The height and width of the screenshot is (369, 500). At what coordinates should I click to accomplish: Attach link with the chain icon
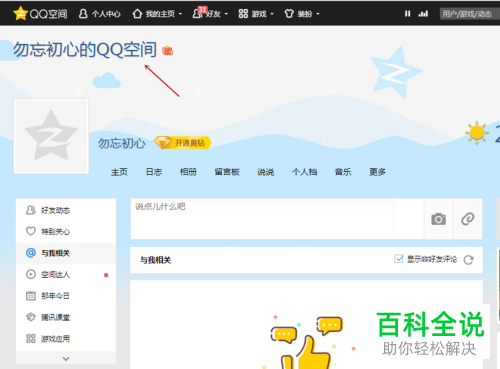coord(468,219)
